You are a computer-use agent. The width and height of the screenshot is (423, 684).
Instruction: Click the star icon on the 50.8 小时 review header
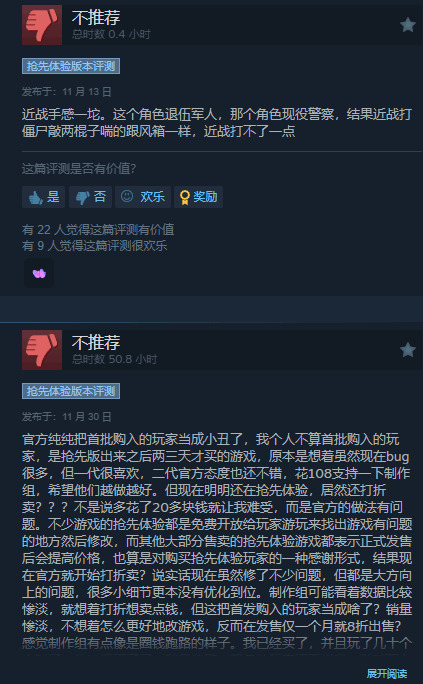408,350
